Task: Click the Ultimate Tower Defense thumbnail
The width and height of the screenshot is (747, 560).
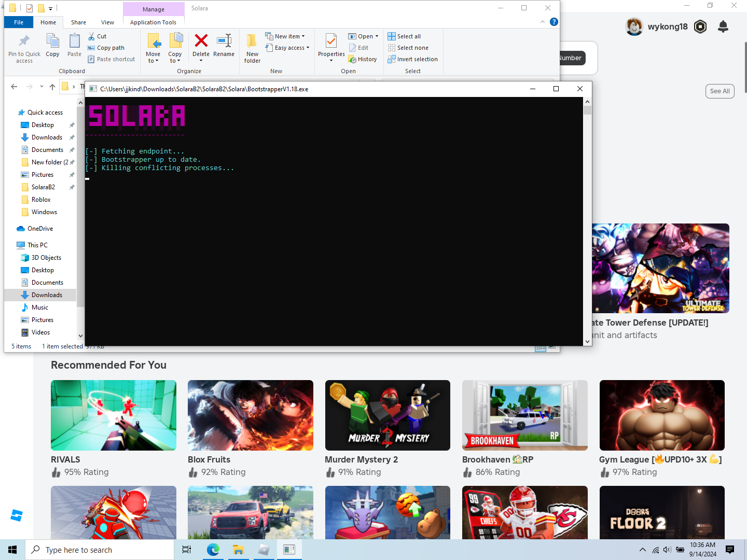Action: (660, 268)
